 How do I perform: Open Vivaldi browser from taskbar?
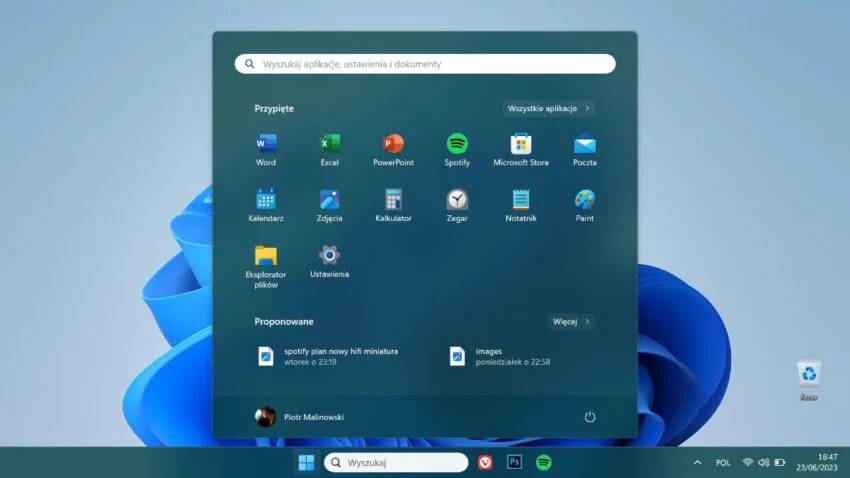pos(485,462)
